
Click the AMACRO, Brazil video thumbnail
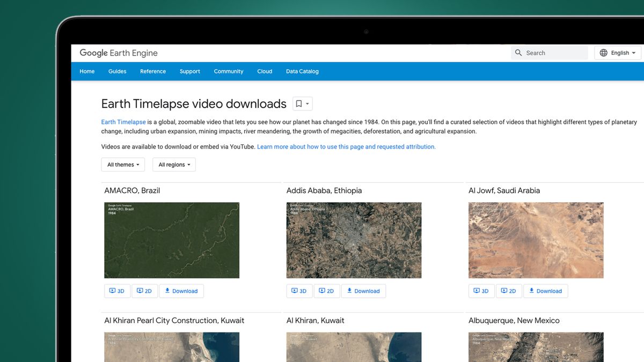point(172,240)
